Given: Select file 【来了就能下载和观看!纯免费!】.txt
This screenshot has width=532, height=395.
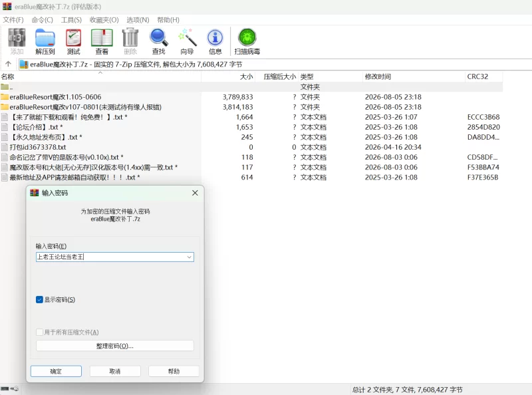Looking at the screenshot, I should (x=68, y=117).
